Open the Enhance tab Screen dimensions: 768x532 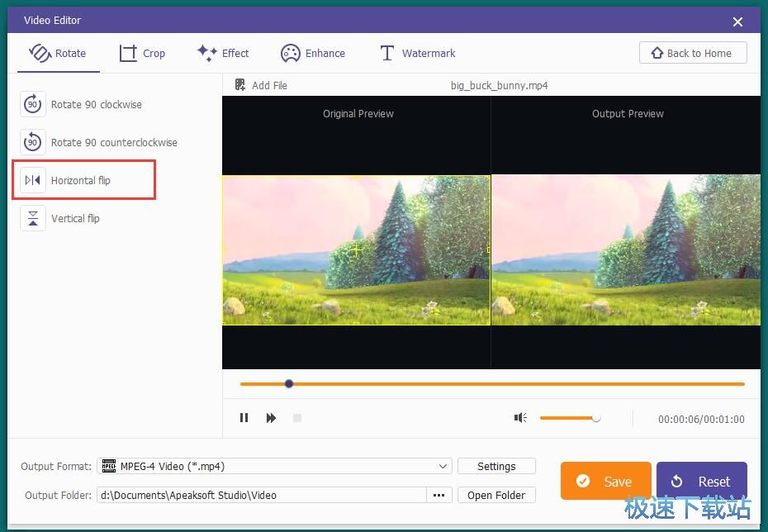[312, 54]
